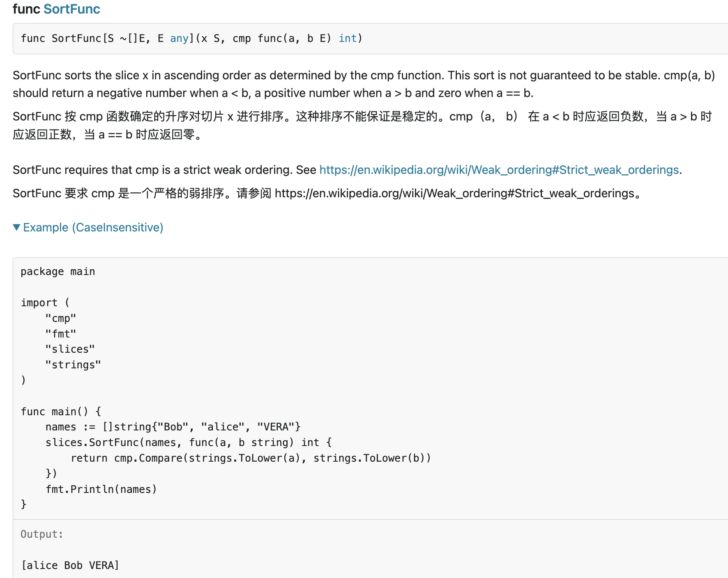Click the '[alice Bob VERA]' output result
Viewport: 728px width, 578px height.
[x=70, y=566]
